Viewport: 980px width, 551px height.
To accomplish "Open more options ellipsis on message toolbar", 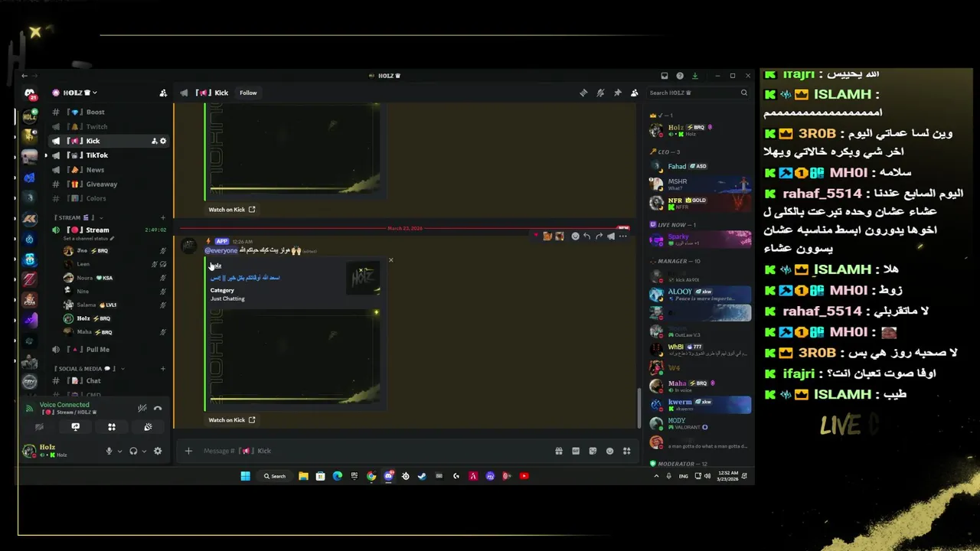I will click(x=622, y=236).
